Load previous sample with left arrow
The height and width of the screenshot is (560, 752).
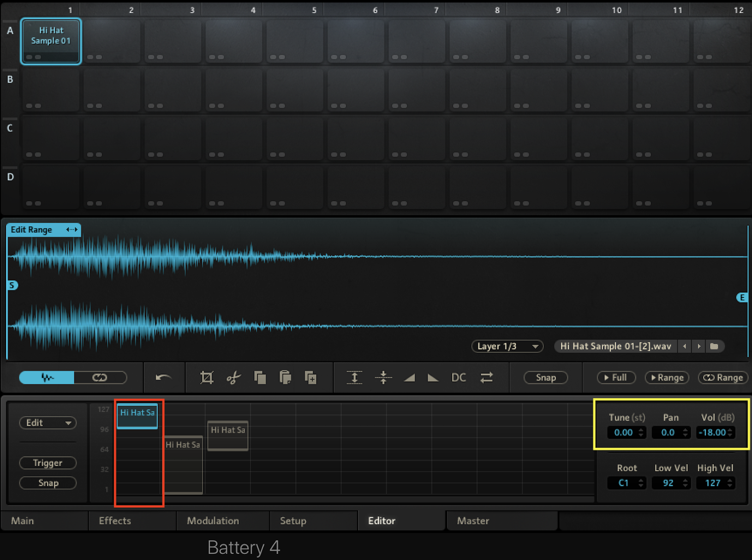pos(684,346)
